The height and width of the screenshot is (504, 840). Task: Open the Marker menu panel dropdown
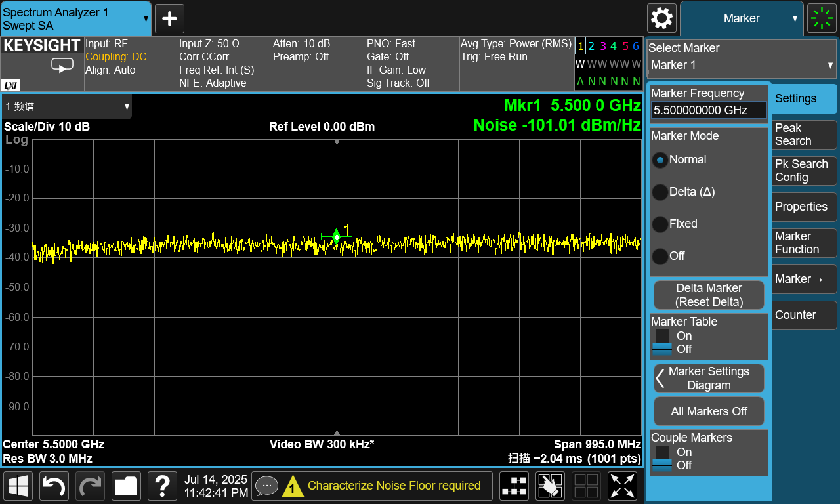742,18
